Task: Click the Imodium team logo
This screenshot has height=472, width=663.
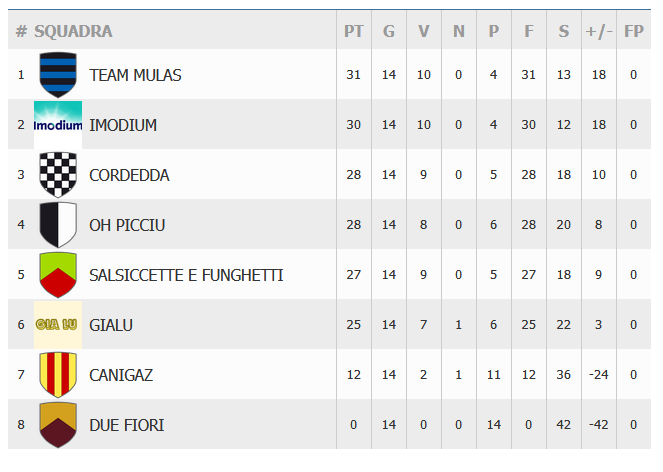Action: pyautogui.click(x=57, y=125)
